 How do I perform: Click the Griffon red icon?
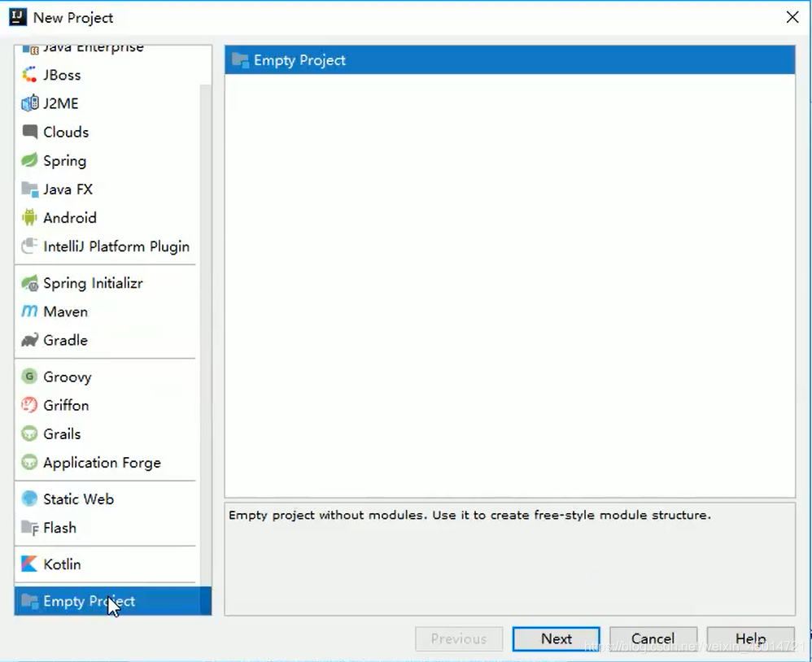click(29, 405)
